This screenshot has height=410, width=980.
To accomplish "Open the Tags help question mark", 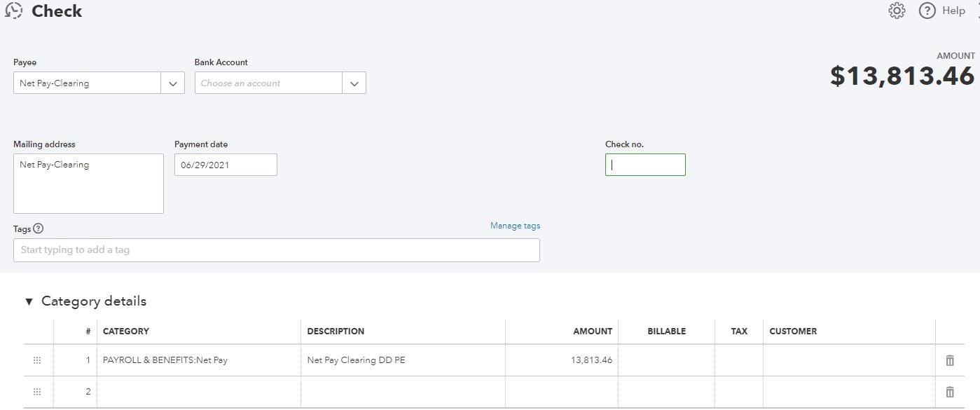I will [38, 228].
